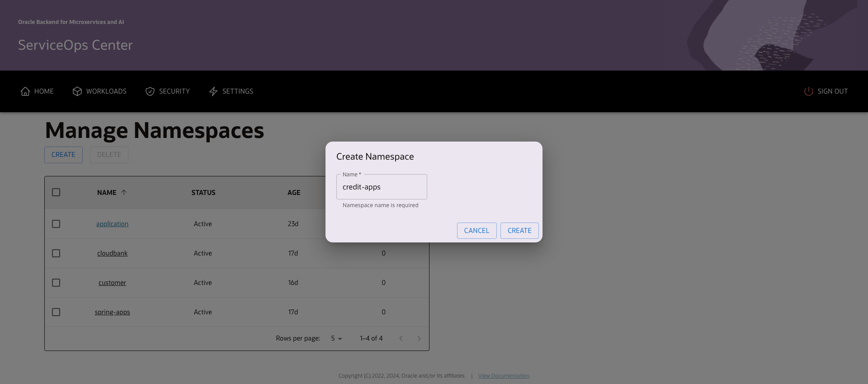This screenshot has width=868, height=384.
Task: Go to next page arrow
Action: point(419,338)
